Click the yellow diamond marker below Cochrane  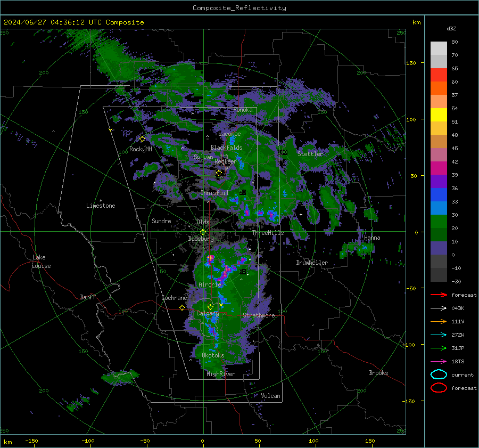click(182, 308)
